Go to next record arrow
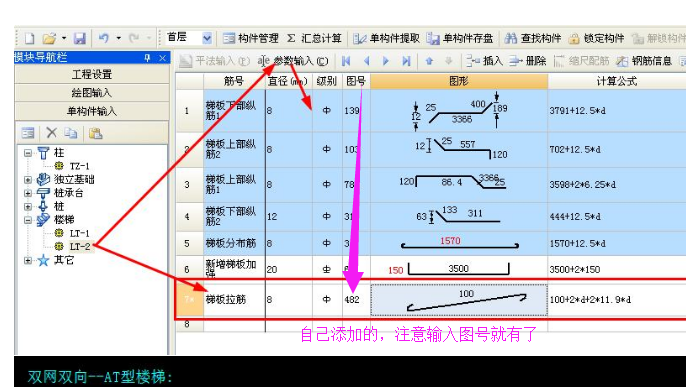Image resolution: width=686 pixels, height=387 pixels. coord(386,61)
